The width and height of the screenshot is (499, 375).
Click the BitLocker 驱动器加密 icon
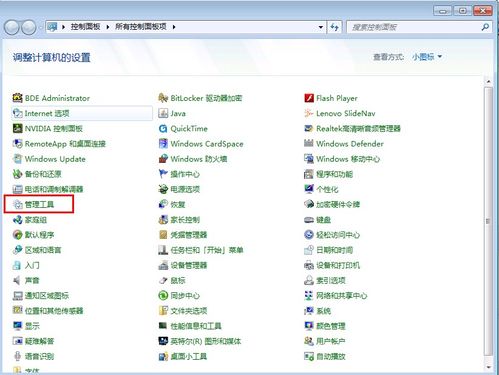click(x=163, y=98)
